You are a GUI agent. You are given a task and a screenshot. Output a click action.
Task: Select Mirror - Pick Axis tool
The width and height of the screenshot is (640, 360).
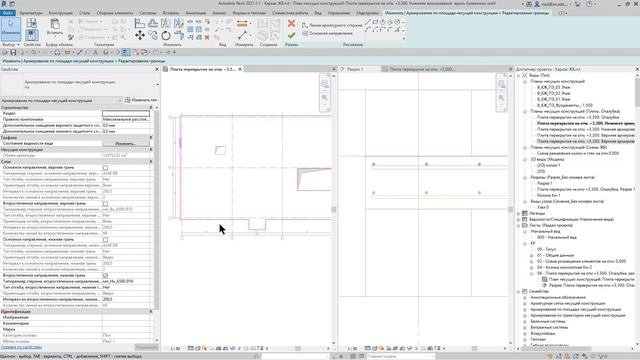click(x=166, y=24)
